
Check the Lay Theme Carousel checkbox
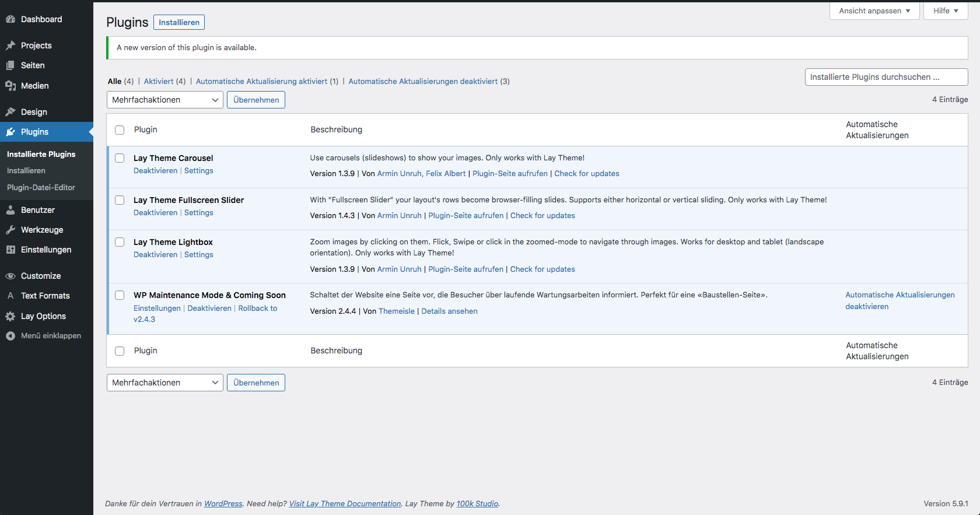[120, 158]
